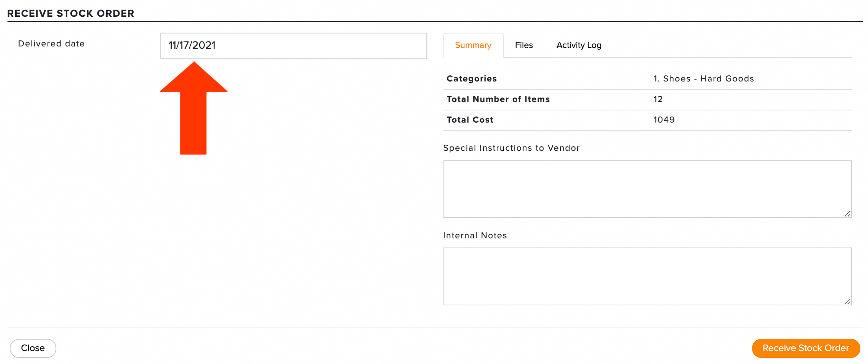Click the Special Instructions to Vendor label
Viewport: 868px width, 364px height.
point(511,148)
